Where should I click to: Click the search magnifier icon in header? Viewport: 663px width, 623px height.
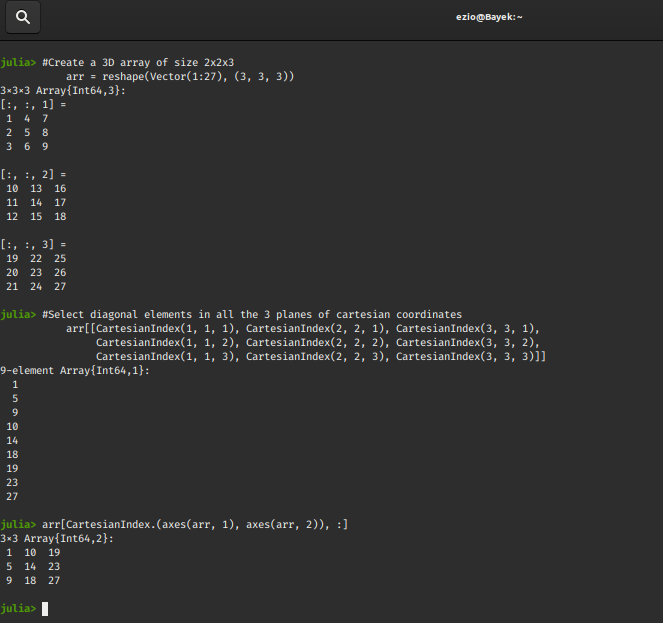point(22,16)
